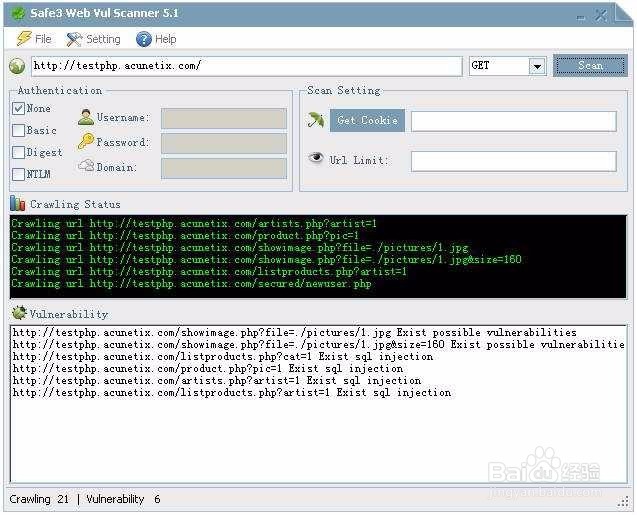Click the Vulnerability 6 status bar counter
This screenshot has height=515, width=637.
[x=123, y=499]
